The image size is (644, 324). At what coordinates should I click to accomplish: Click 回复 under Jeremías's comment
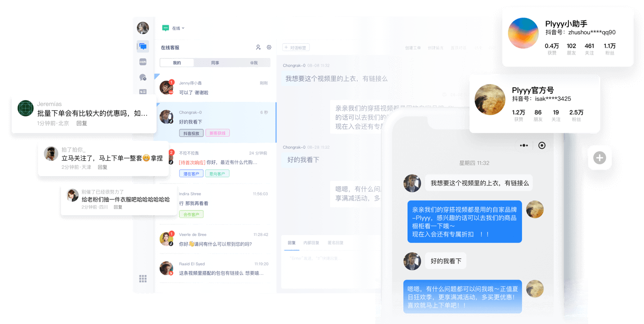pyautogui.click(x=82, y=123)
